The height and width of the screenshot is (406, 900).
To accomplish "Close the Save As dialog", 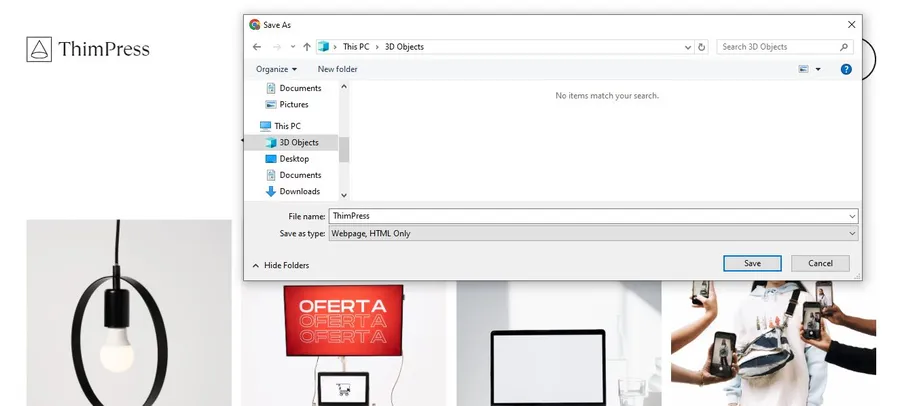I will pos(851,25).
